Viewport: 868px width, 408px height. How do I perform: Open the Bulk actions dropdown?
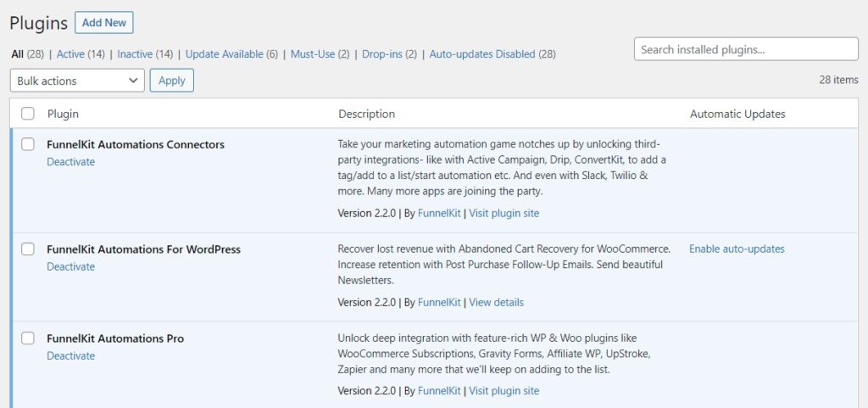click(x=77, y=81)
